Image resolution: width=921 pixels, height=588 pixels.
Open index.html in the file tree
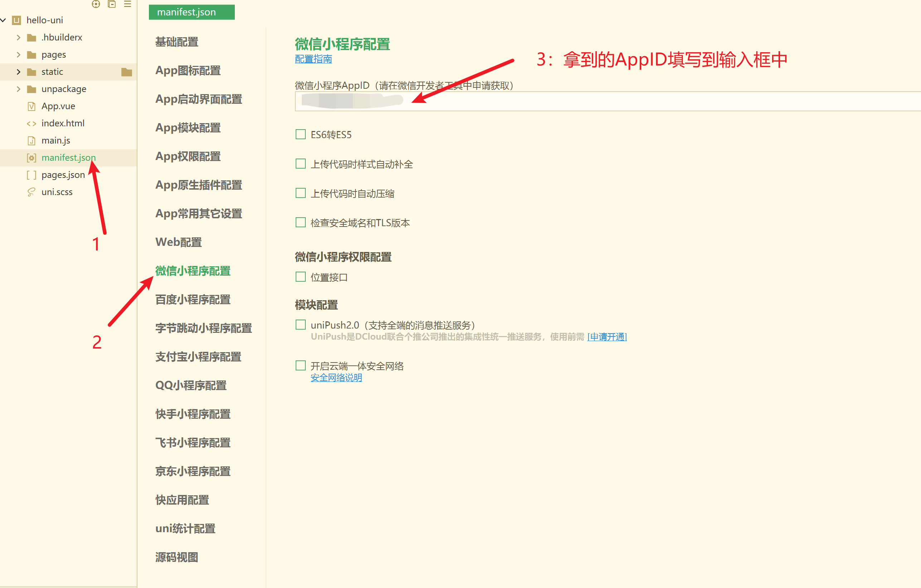click(63, 123)
